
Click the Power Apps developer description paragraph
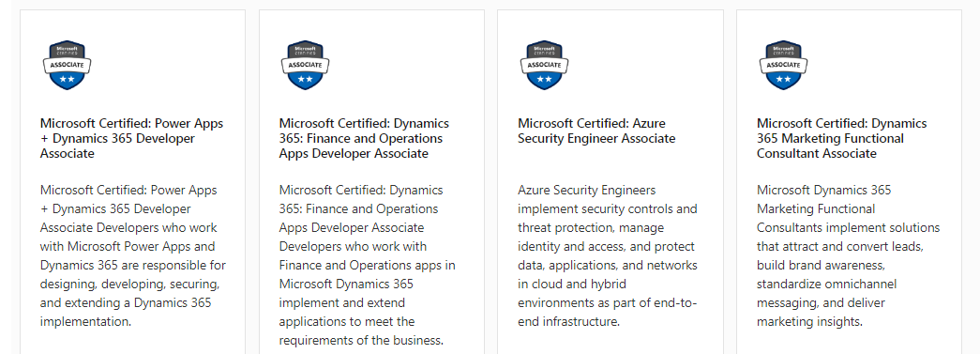[x=133, y=255]
